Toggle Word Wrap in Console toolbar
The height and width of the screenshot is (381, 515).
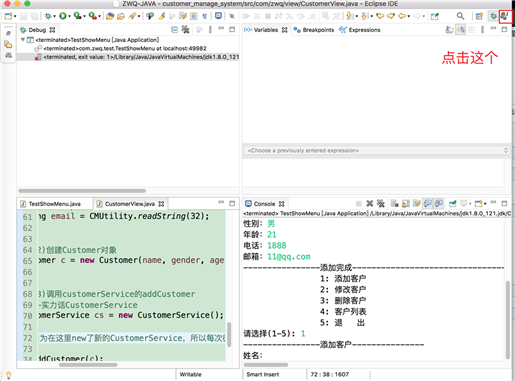coord(417,203)
